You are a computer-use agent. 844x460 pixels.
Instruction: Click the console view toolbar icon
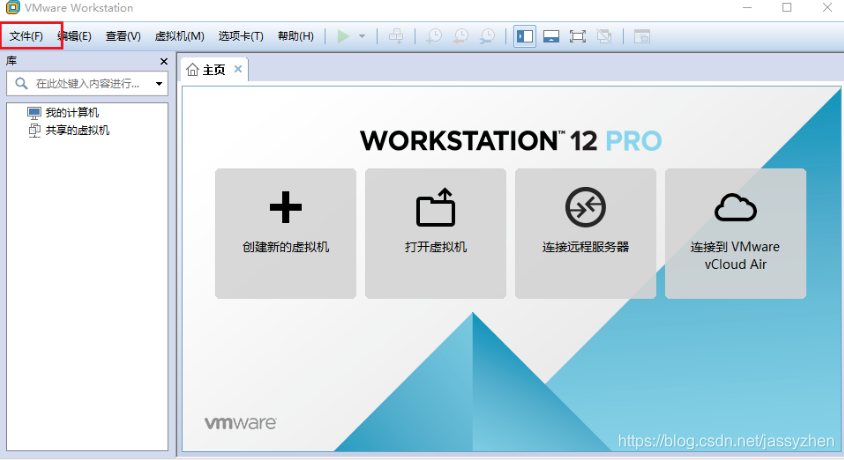pyautogui.click(x=642, y=36)
